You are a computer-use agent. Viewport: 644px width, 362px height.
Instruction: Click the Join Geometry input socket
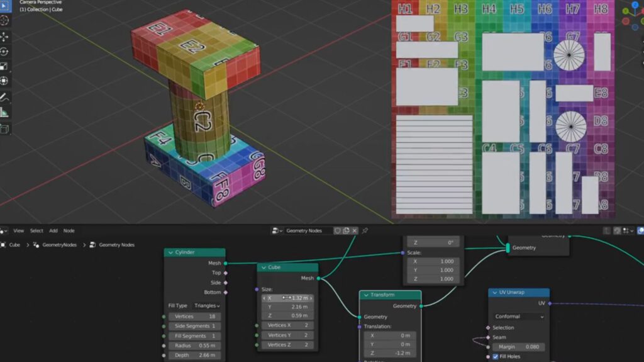pyautogui.click(x=508, y=248)
